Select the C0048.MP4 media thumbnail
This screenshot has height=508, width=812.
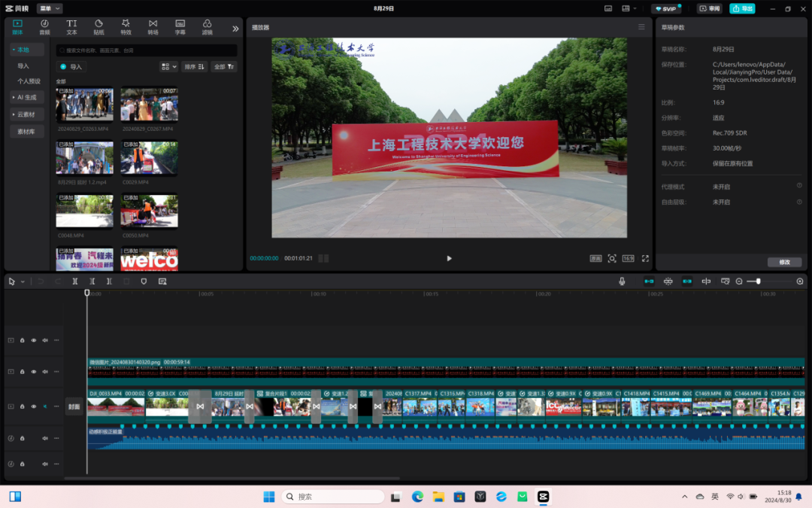[x=84, y=211]
